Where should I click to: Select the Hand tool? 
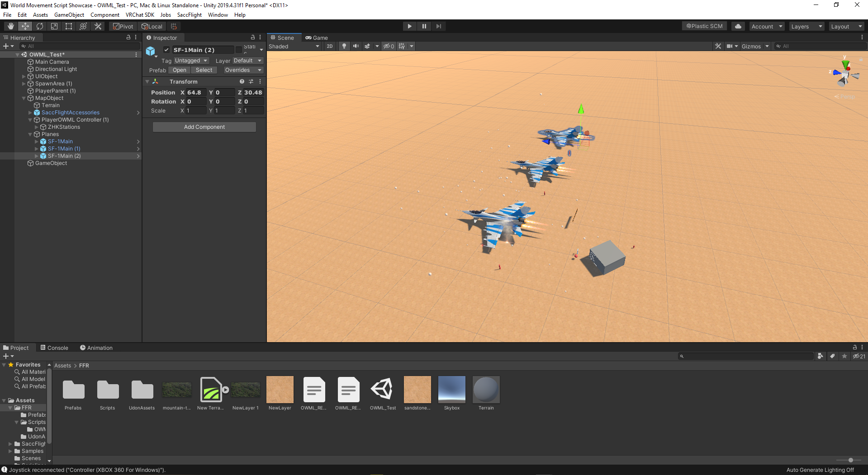pyautogui.click(x=10, y=26)
